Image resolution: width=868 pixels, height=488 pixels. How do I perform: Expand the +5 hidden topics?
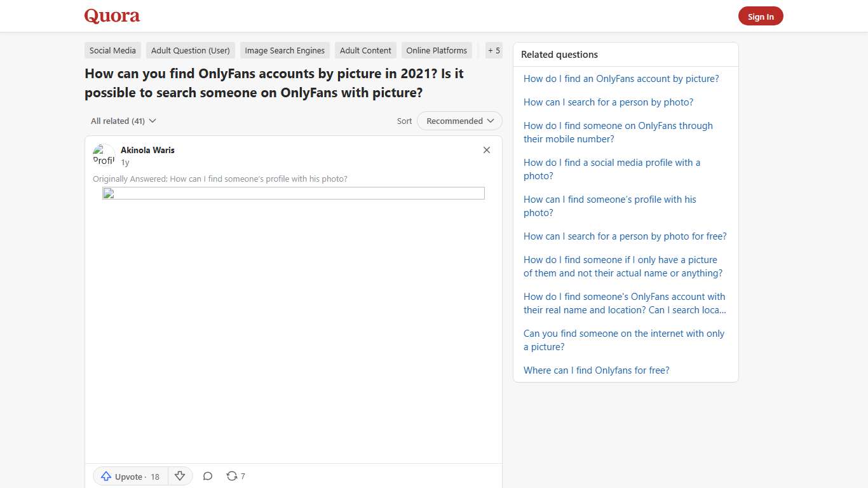click(x=494, y=50)
